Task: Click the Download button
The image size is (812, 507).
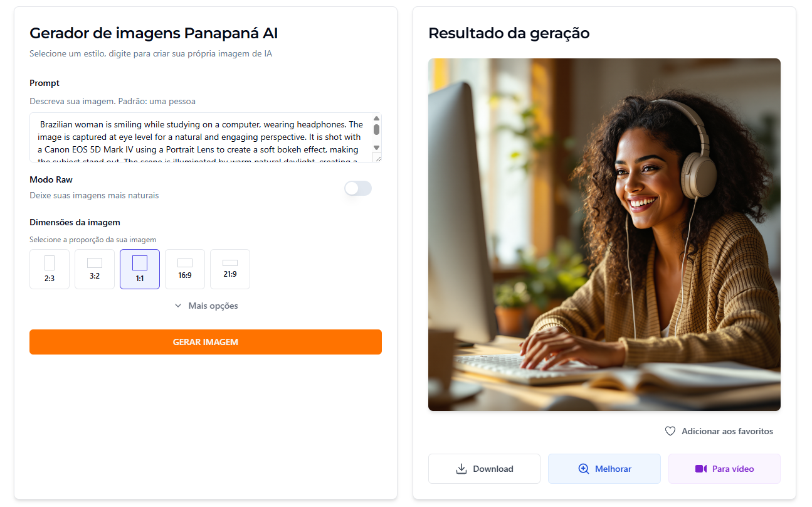Action: point(484,469)
